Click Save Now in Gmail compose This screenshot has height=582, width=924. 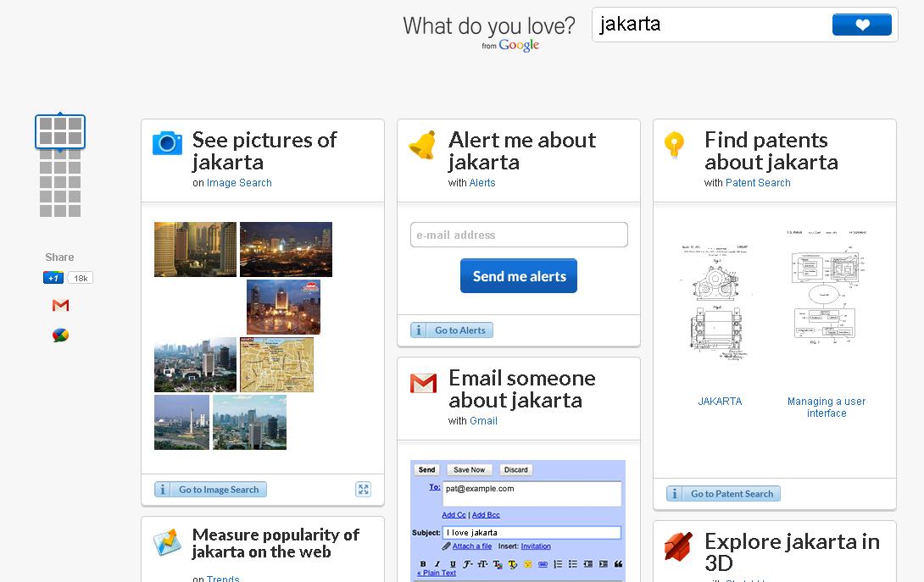(469, 469)
